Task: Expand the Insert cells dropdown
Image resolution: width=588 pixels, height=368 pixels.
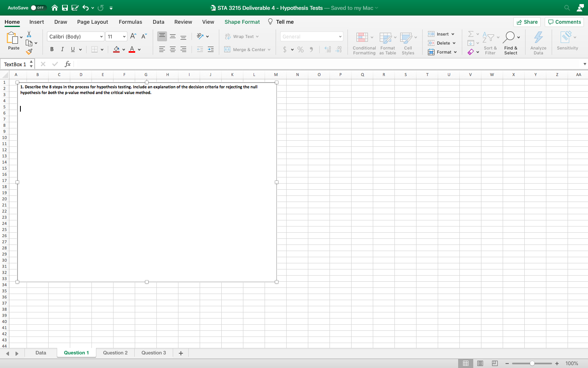Action: coord(453,34)
